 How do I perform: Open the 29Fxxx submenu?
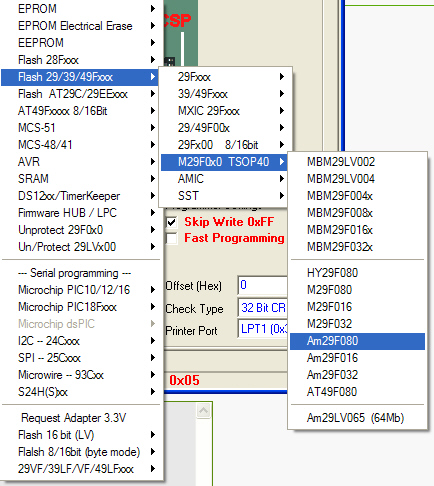click(224, 77)
